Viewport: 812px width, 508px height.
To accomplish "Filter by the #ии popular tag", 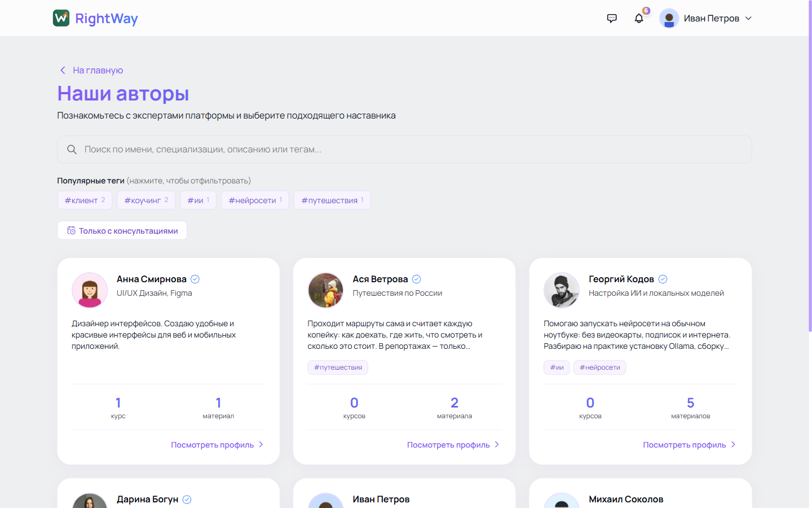I will pyautogui.click(x=198, y=200).
